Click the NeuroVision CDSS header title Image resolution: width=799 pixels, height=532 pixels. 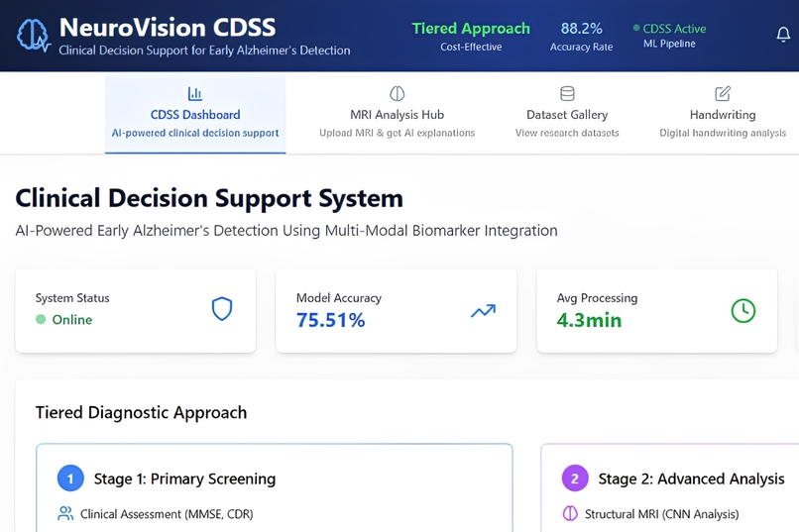tap(168, 28)
